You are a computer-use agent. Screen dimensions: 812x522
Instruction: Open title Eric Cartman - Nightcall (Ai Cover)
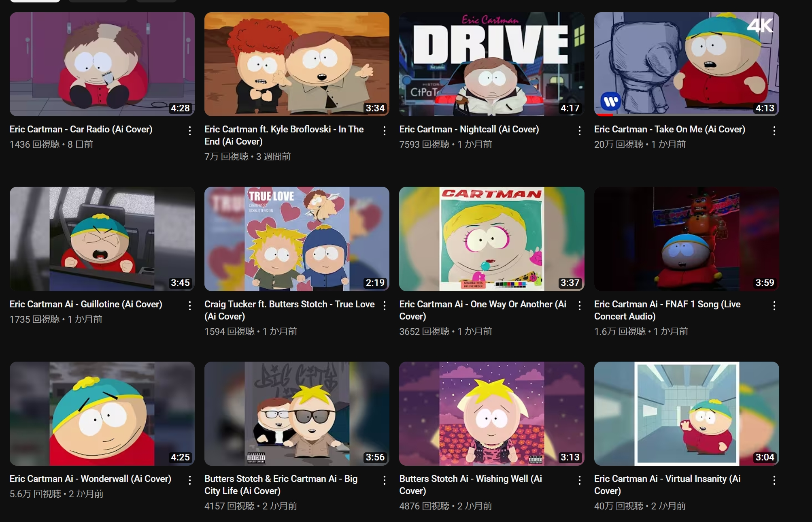(x=469, y=129)
